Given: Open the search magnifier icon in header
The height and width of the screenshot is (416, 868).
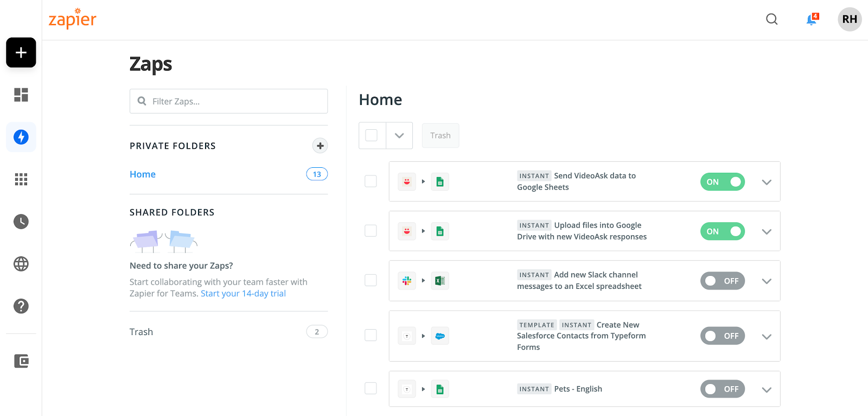Looking at the screenshot, I should pyautogui.click(x=771, y=20).
